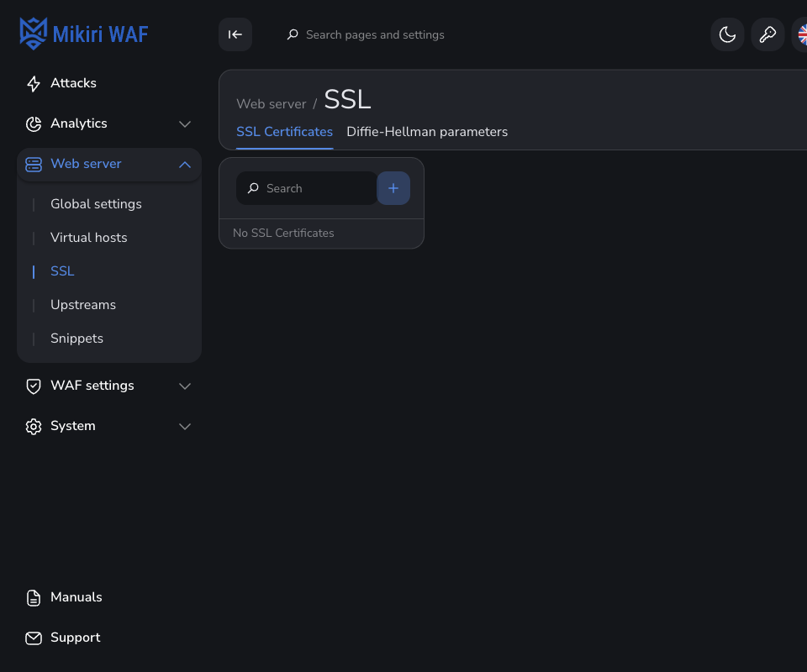Toggle dark mode with the moon icon
The image size is (807, 672).
[x=727, y=34]
